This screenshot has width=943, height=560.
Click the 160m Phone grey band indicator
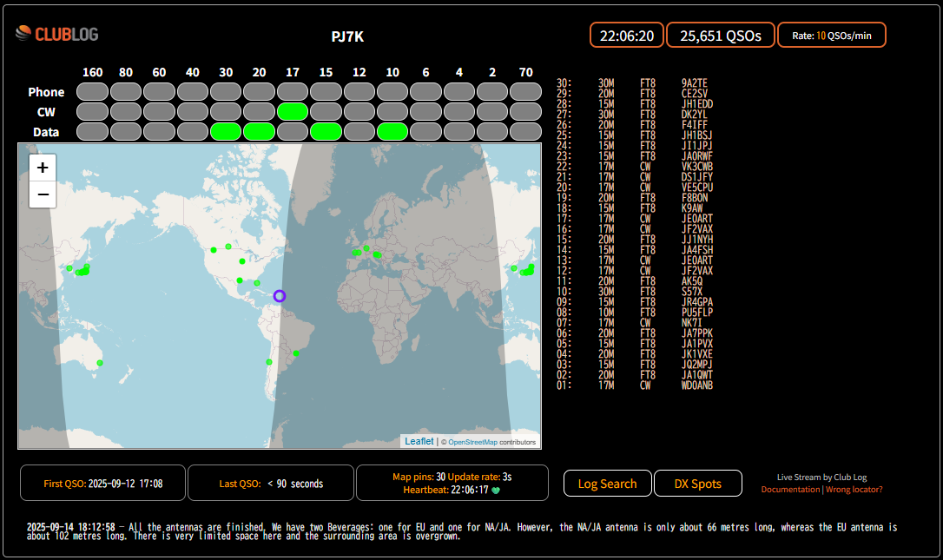pyautogui.click(x=92, y=92)
